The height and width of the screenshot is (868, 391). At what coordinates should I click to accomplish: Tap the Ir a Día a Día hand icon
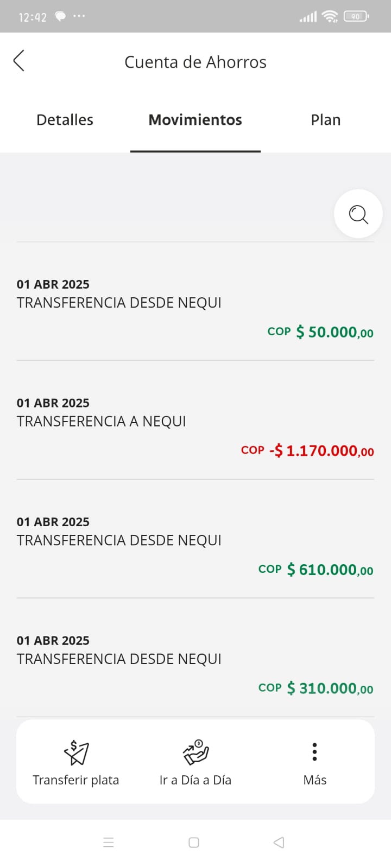[195, 752]
